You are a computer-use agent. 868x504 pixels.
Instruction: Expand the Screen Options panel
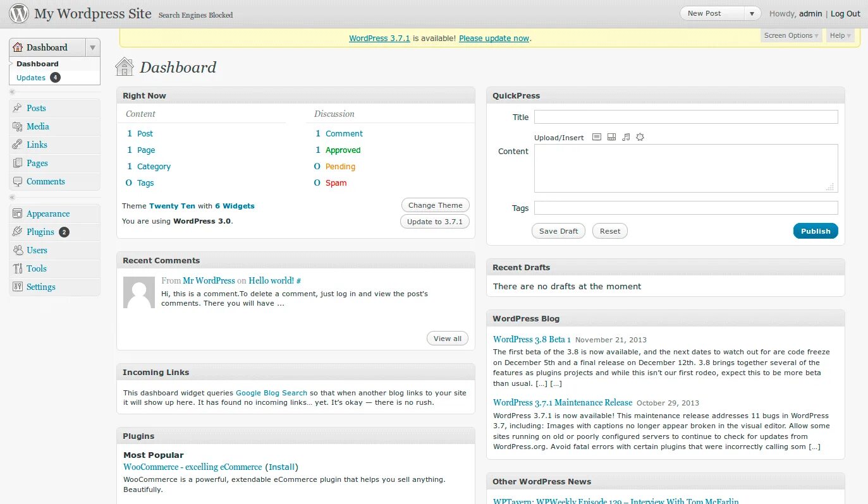coord(790,35)
